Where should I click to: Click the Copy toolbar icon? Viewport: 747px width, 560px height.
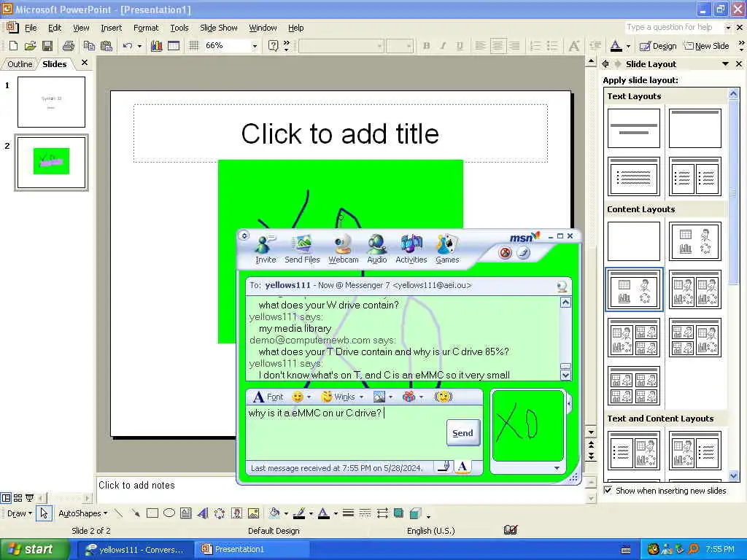[x=89, y=46]
